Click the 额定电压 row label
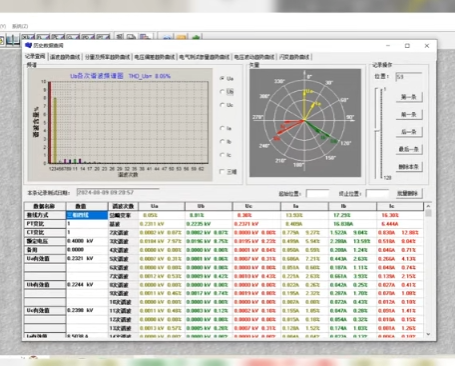The image size is (455, 366). click(45, 241)
